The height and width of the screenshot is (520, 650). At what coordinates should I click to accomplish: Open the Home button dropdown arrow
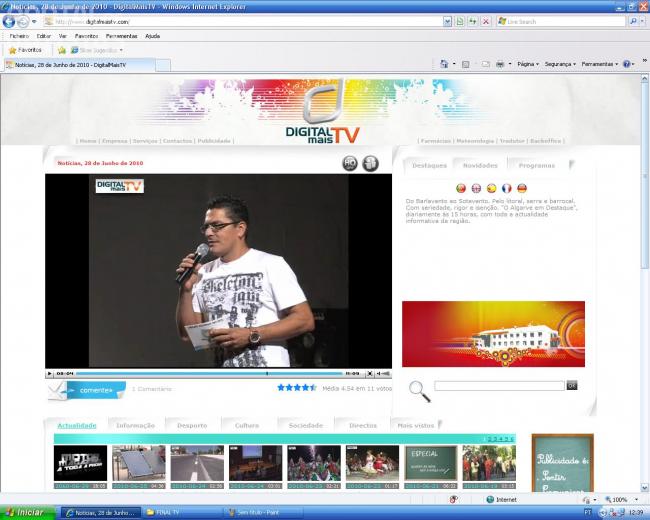[454, 64]
